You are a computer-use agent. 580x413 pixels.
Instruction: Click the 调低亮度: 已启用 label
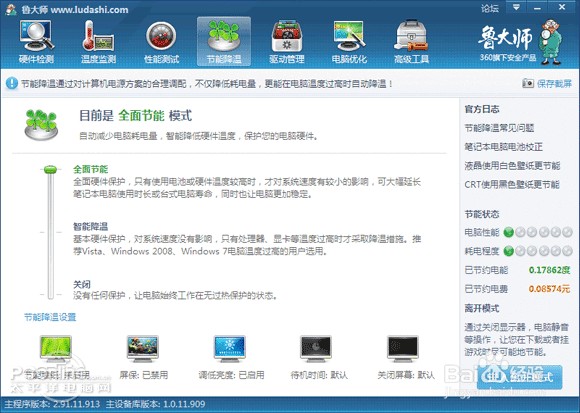[x=231, y=375]
